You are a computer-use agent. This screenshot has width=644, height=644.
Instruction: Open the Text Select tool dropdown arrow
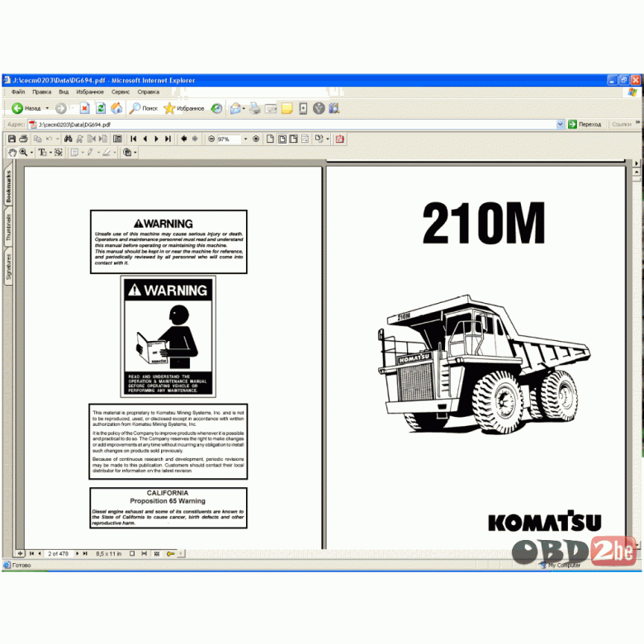click(50, 153)
